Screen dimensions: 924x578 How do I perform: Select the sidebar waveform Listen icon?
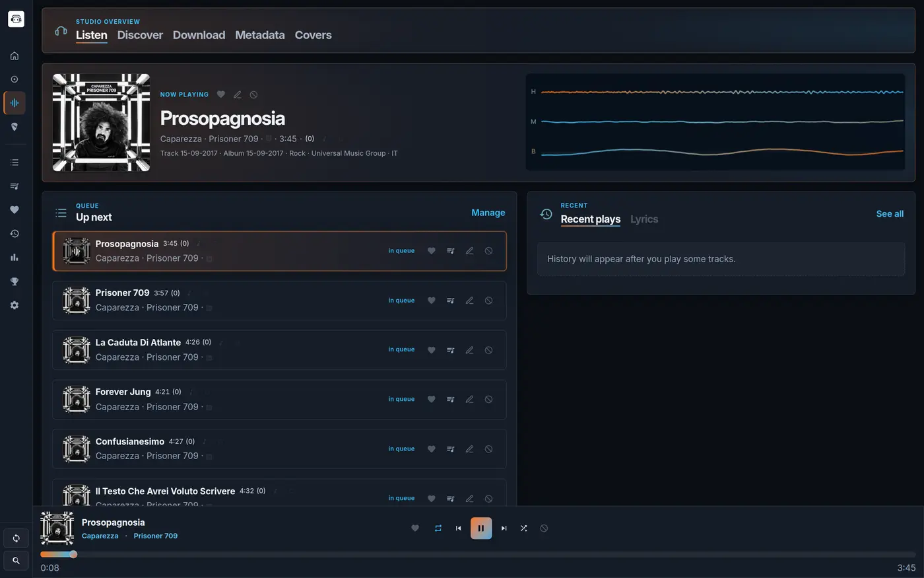click(x=15, y=103)
